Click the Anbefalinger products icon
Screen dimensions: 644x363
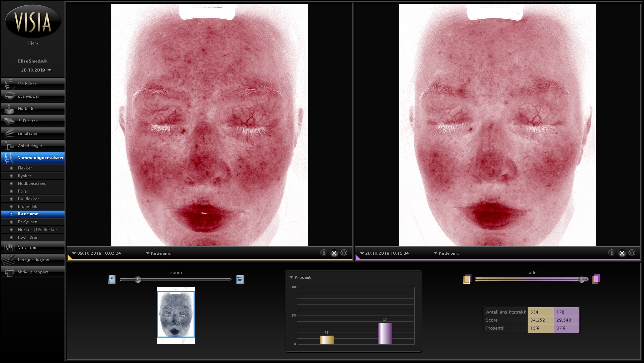pos(9,146)
